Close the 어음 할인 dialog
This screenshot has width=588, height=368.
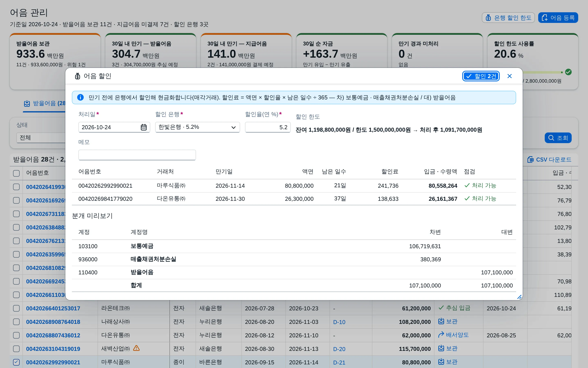tap(510, 76)
